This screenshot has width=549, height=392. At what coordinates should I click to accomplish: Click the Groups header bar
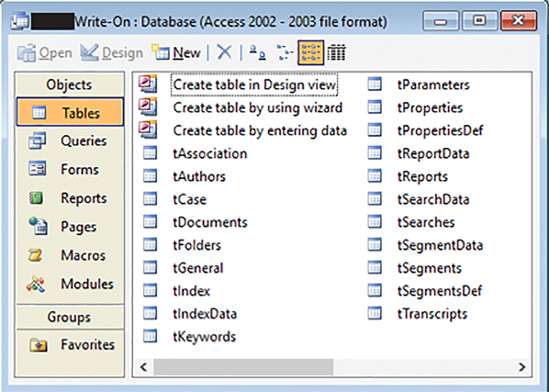70,317
